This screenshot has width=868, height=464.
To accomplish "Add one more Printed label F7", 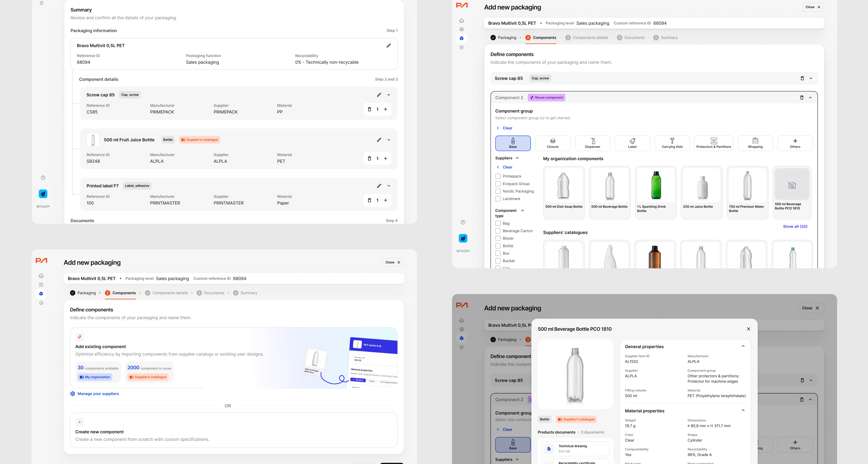I will 386,200.
